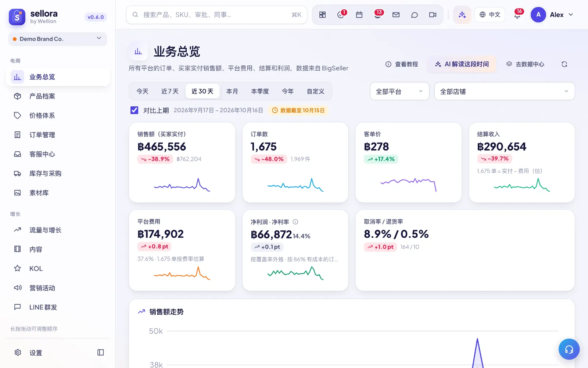The width and height of the screenshot is (588, 368).
Task: Open 库存与采购 in the sidebar
Action: coord(58,174)
